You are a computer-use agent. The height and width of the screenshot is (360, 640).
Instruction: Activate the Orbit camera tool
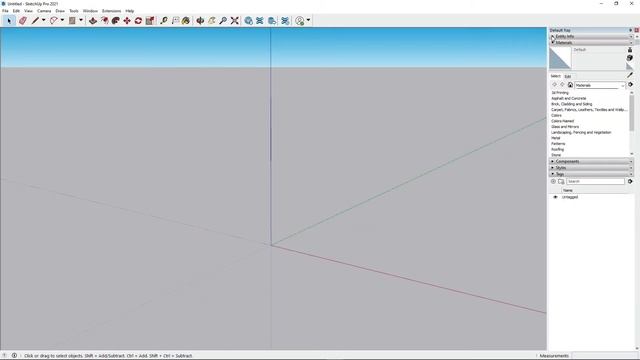coord(200,20)
